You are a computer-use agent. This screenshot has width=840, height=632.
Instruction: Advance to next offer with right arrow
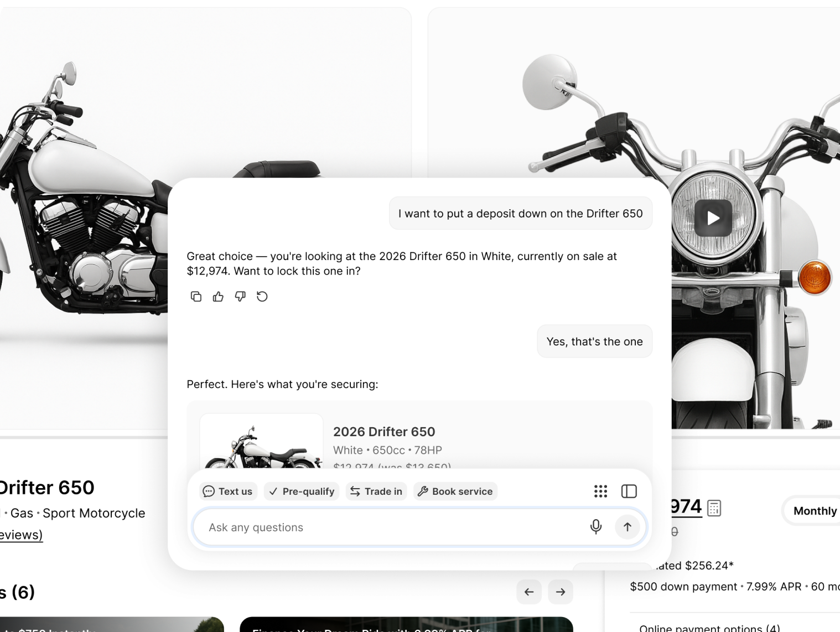tap(561, 592)
